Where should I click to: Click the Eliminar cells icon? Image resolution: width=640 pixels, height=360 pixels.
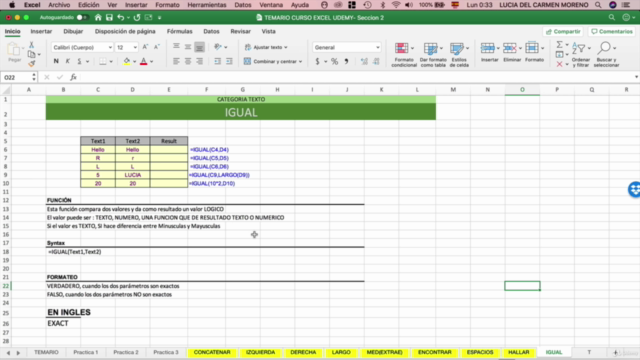[x=510, y=48]
